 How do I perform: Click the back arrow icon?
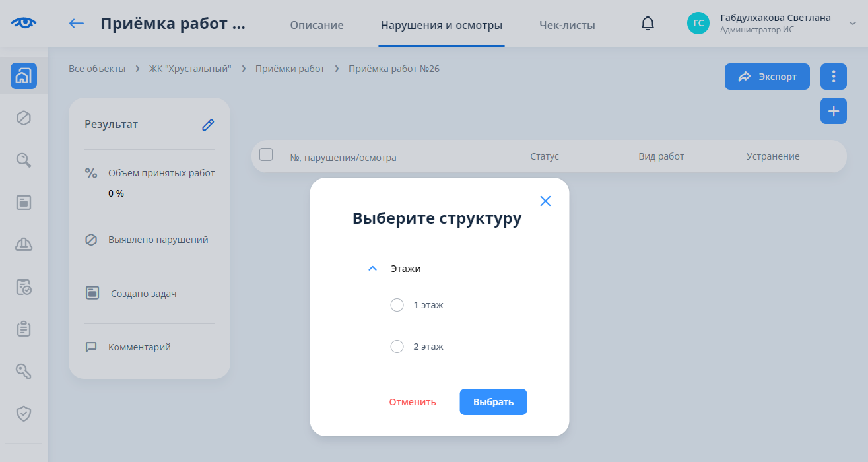(77, 24)
